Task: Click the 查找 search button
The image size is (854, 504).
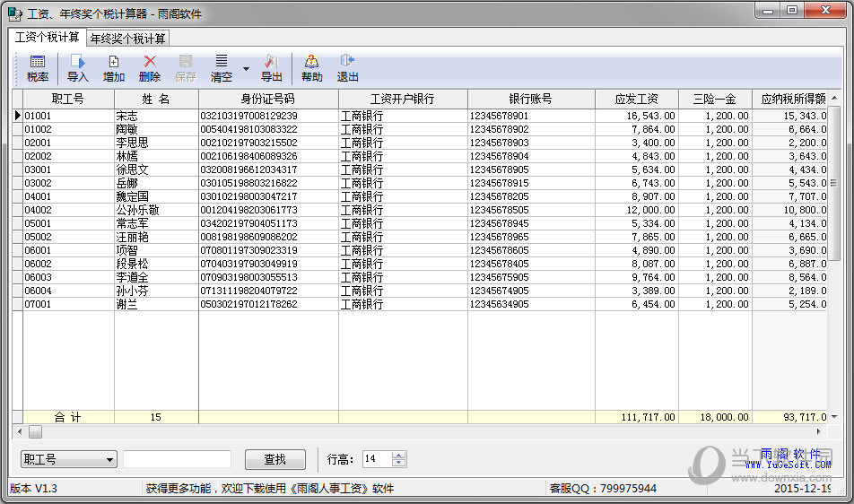Action: 275,459
